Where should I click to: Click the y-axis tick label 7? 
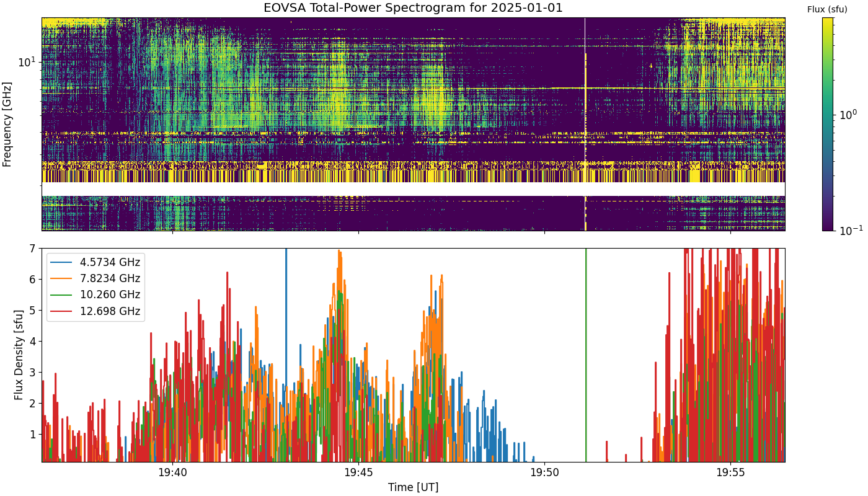[x=32, y=249]
